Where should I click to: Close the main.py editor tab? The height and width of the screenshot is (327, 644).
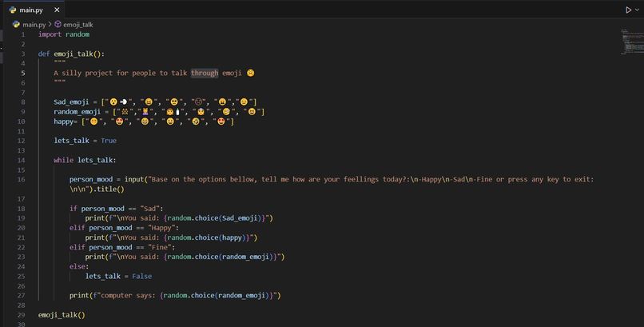57,10
